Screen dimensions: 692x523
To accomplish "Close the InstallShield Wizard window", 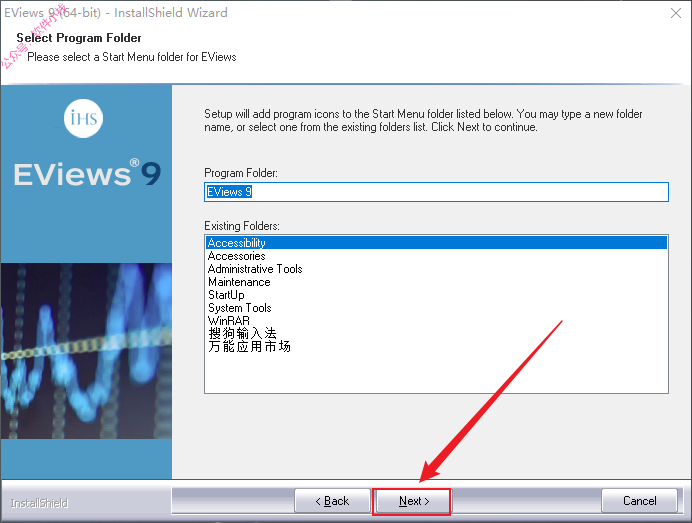I will (676, 13).
